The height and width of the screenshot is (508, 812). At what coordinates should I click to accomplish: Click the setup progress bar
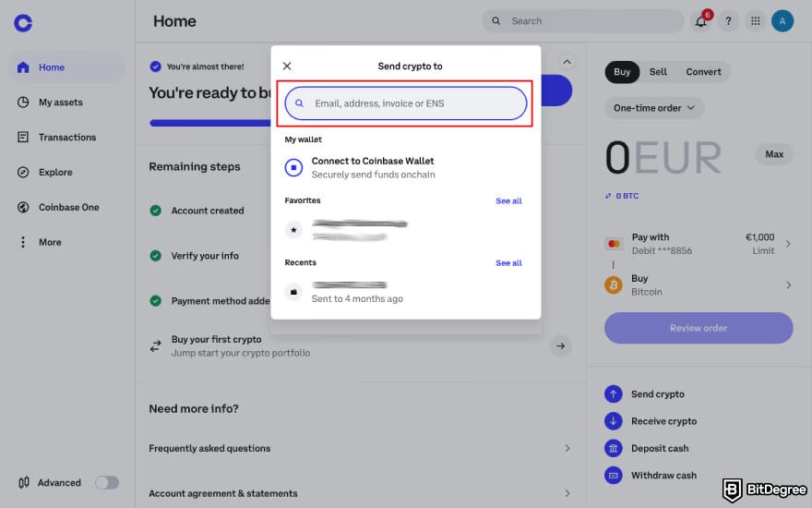pyautogui.click(x=209, y=124)
